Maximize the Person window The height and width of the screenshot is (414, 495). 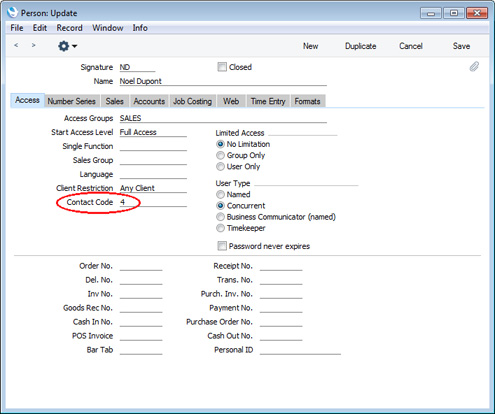pos(454,13)
